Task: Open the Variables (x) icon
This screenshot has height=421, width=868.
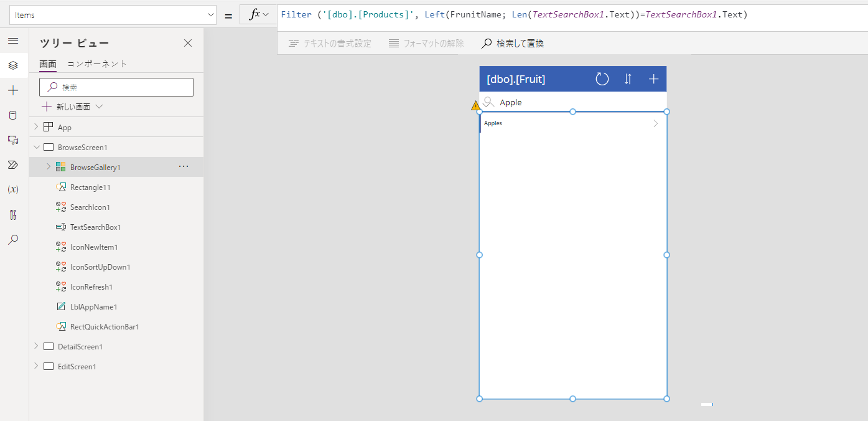Action: click(x=13, y=189)
